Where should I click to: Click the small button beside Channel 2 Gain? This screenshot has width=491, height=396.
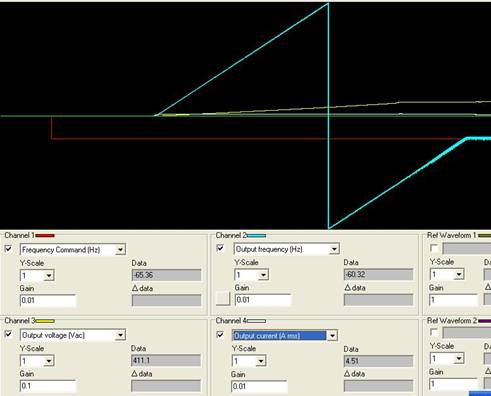pos(223,299)
